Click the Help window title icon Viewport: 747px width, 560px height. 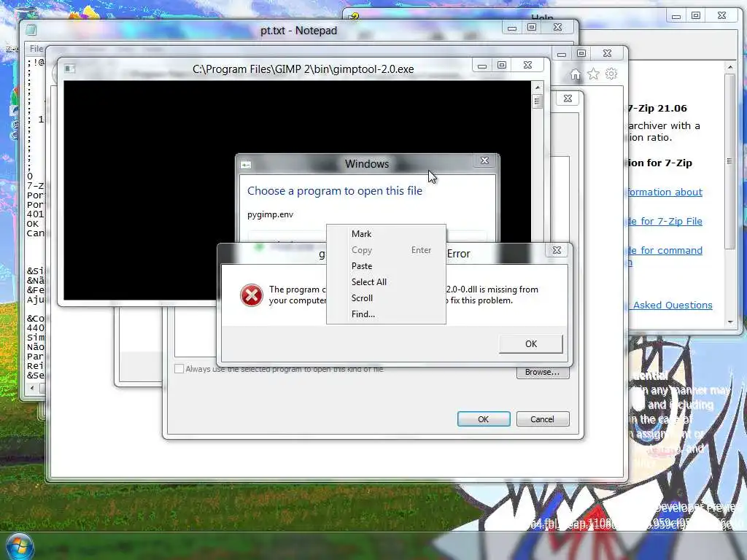pos(354,17)
